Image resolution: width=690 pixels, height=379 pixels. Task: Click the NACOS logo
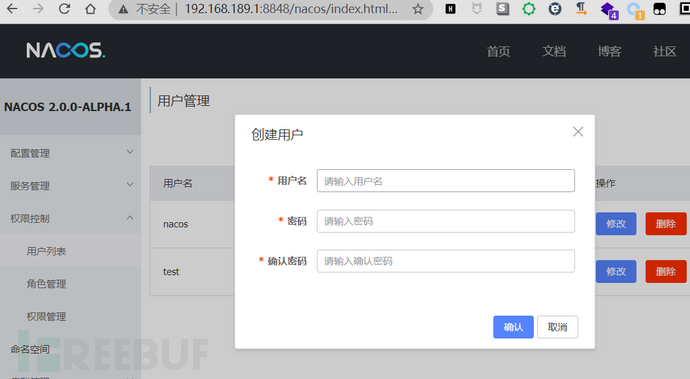pyautogui.click(x=66, y=50)
